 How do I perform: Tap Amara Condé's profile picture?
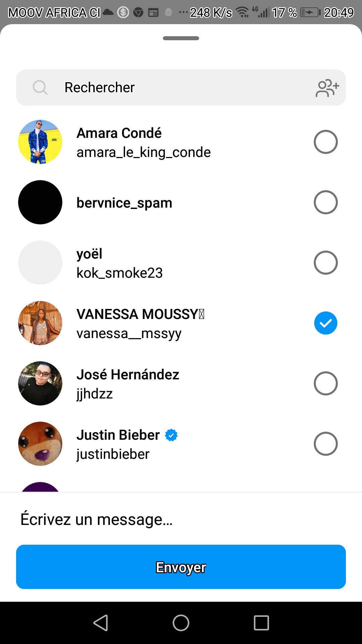pyautogui.click(x=40, y=142)
